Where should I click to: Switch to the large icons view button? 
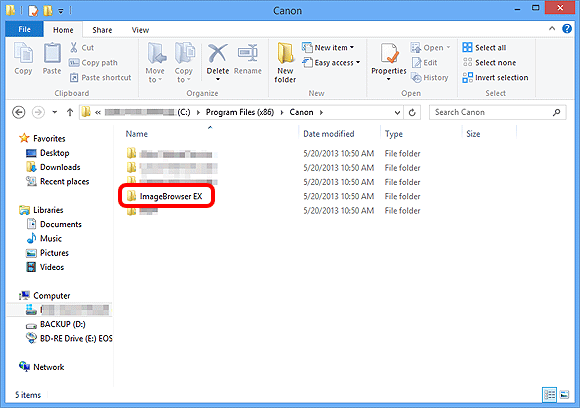pos(564,395)
